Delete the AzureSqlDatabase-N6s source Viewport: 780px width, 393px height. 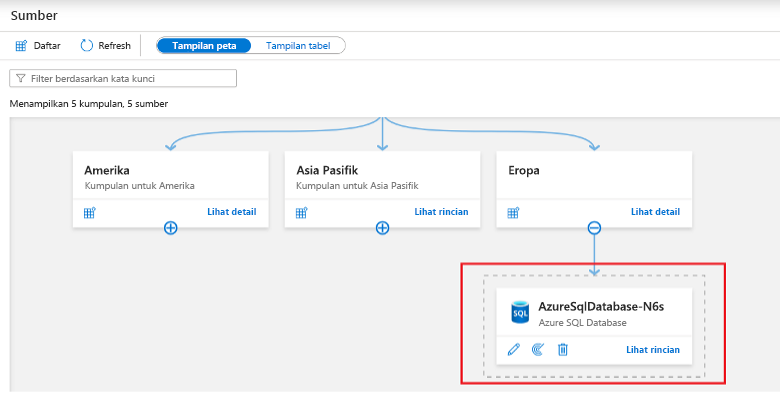click(563, 350)
